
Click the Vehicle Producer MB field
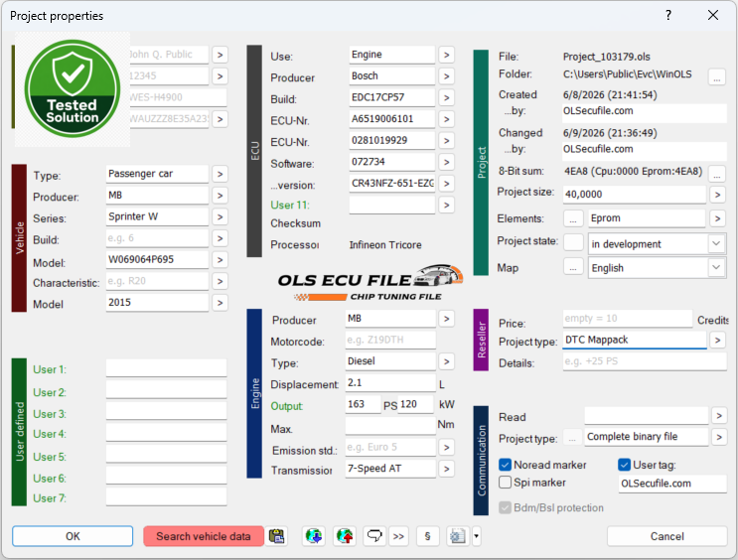coord(157,196)
